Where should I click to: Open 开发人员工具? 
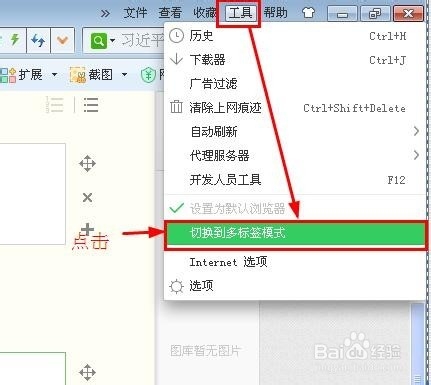pyautogui.click(x=295, y=180)
